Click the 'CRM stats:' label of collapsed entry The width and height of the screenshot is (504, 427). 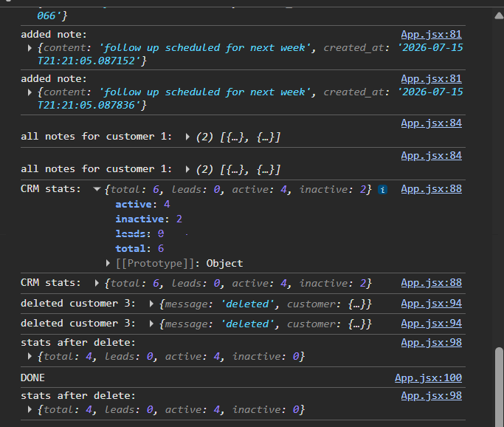(x=51, y=283)
